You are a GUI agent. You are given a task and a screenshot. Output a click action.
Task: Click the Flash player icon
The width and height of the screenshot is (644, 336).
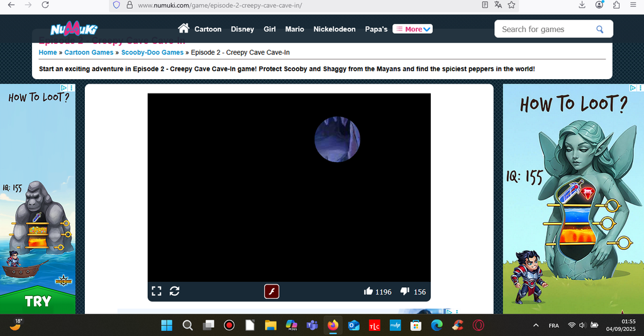(x=271, y=291)
